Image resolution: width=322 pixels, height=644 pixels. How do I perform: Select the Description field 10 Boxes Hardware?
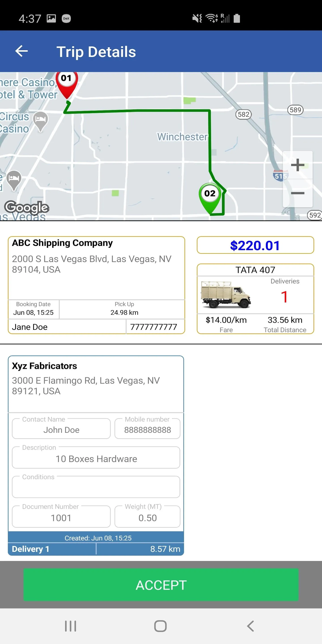[x=96, y=458]
